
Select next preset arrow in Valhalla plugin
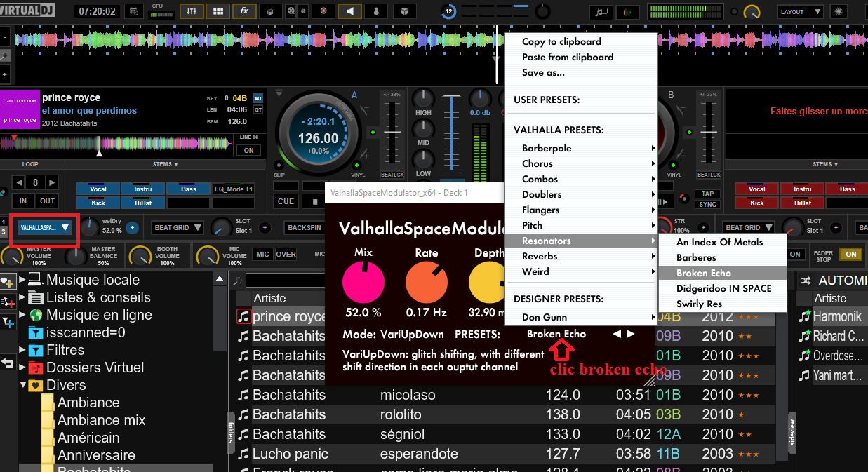(631, 334)
